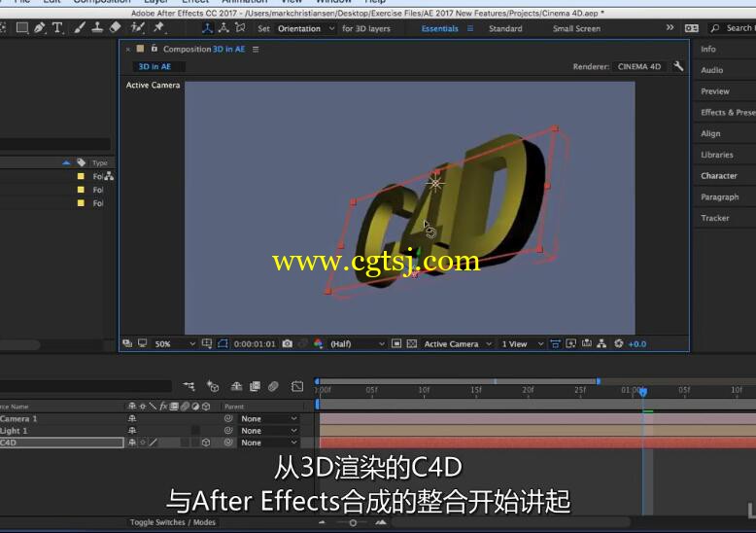Open the Graph Editor icon
This screenshot has height=533, width=756.
[297, 386]
